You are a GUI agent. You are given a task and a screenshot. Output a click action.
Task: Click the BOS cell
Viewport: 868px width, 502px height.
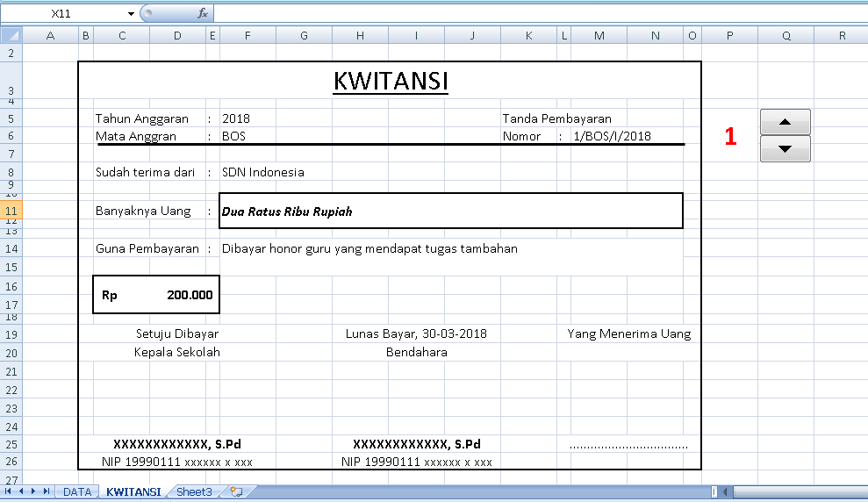click(x=233, y=136)
